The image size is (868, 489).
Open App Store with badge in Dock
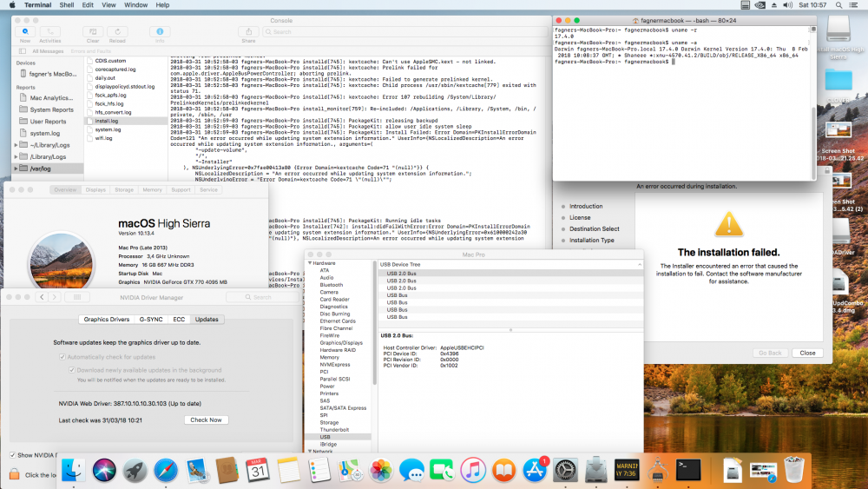pyautogui.click(x=535, y=470)
